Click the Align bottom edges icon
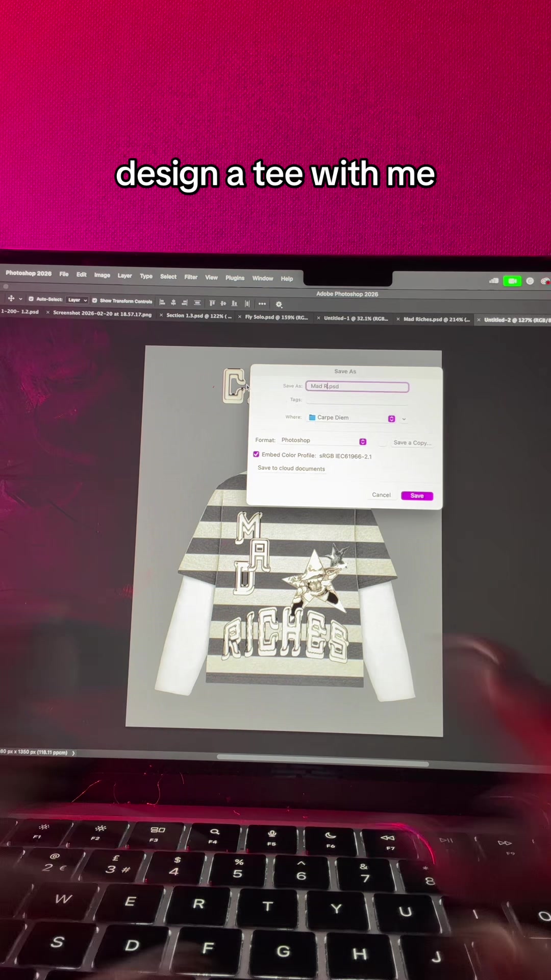Screen dimensions: 551x980 234,303
